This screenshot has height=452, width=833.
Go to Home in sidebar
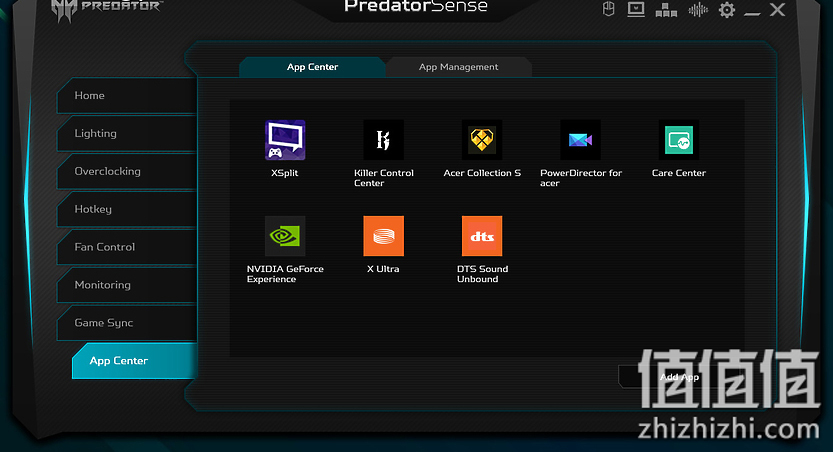(x=127, y=96)
